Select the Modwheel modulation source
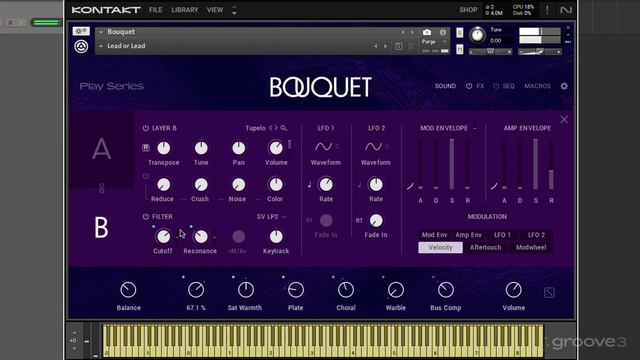This screenshot has height=360, width=640. coord(531,247)
